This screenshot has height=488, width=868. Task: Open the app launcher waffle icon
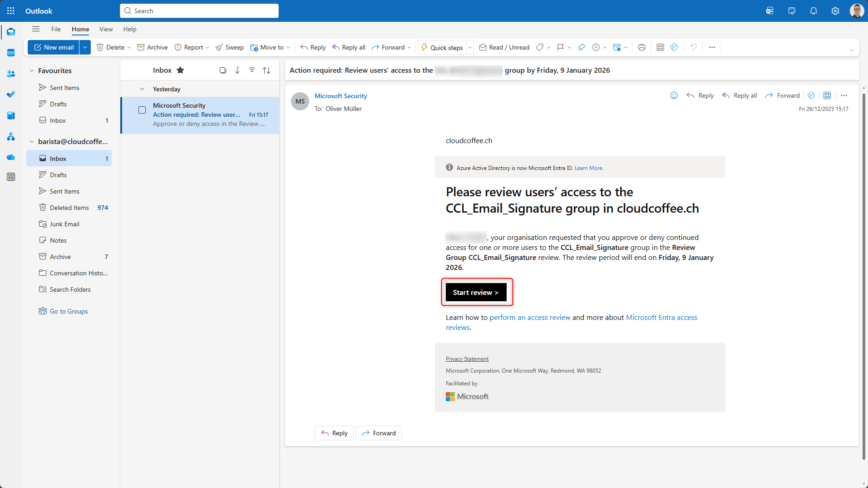pyautogui.click(x=11, y=11)
